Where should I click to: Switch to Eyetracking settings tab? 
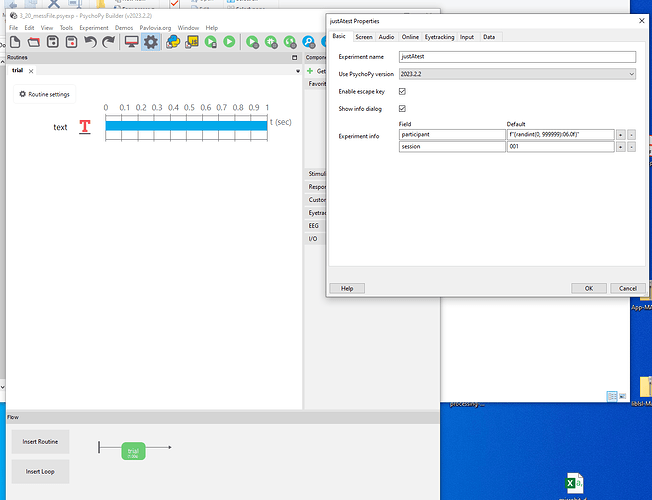click(x=439, y=37)
